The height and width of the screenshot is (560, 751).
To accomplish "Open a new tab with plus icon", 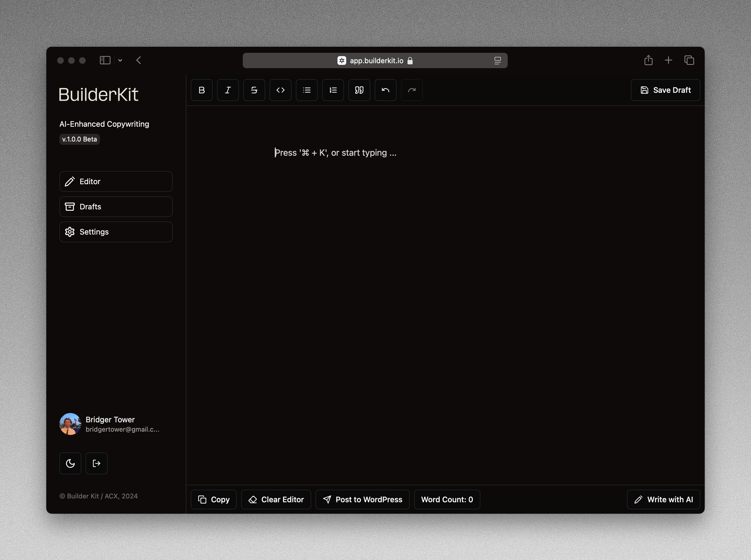I will tap(668, 60).
